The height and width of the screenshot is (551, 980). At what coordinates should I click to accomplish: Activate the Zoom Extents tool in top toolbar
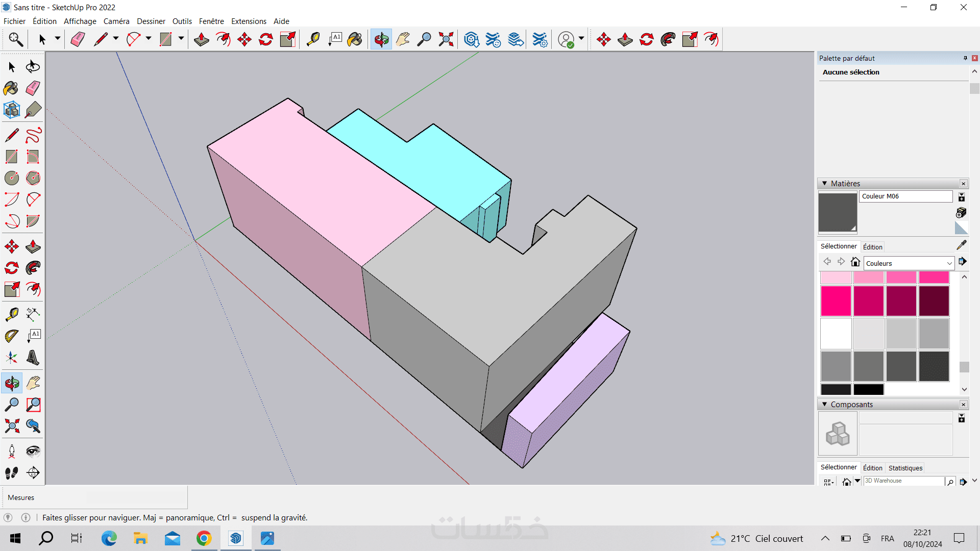click(x=446, y=39)
